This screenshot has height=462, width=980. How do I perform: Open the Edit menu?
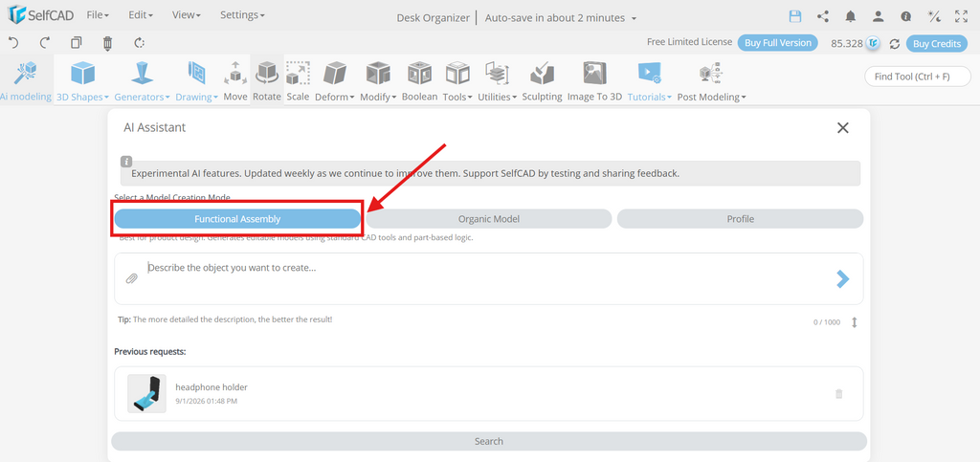coord(141,15)
